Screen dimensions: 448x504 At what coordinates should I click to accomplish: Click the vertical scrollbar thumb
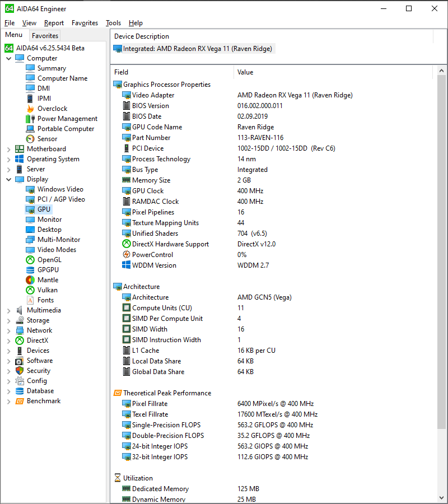[442, 252]
